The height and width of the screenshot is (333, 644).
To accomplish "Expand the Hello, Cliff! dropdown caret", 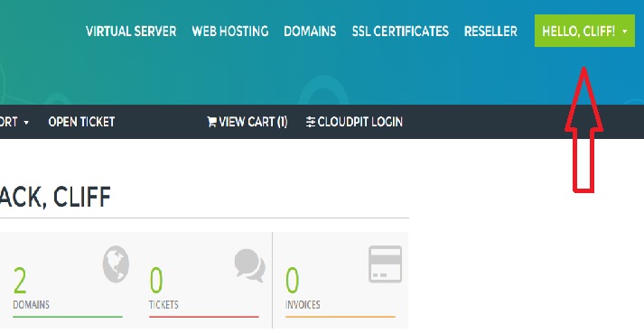I will point(625,32).
